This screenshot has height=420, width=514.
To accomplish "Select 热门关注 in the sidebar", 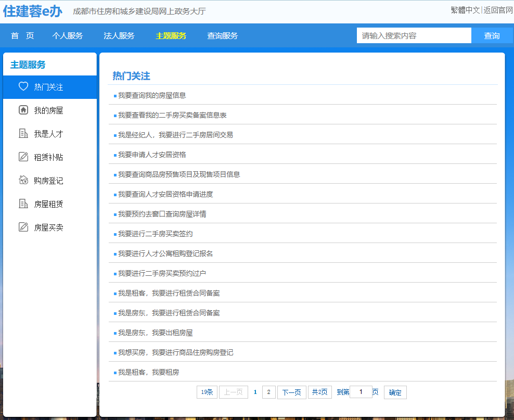I will click(x=50, y=87).
